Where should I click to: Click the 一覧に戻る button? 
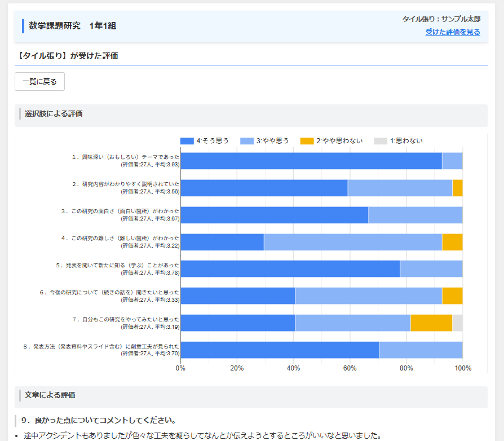[x=40, y=82]
